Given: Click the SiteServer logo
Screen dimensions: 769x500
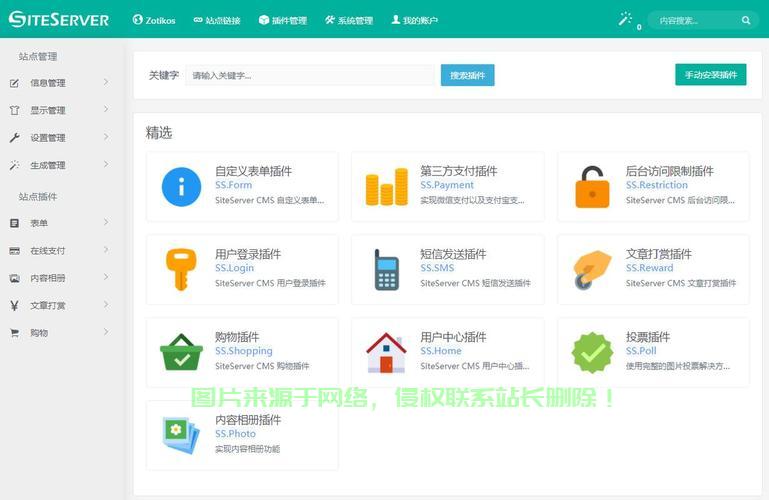Looking at the screenshot, I should (59, 20).
